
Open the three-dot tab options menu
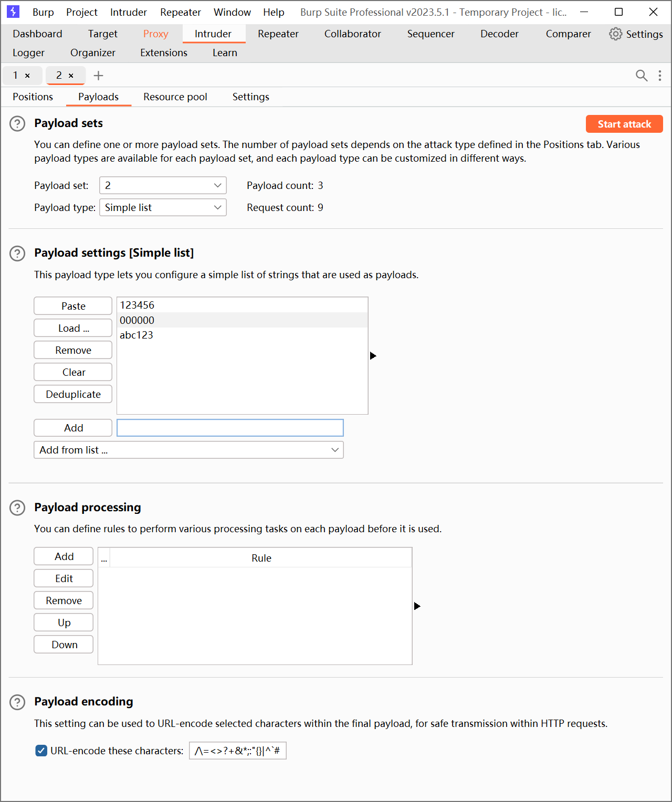pyautogui.click(x=660, y=76)
